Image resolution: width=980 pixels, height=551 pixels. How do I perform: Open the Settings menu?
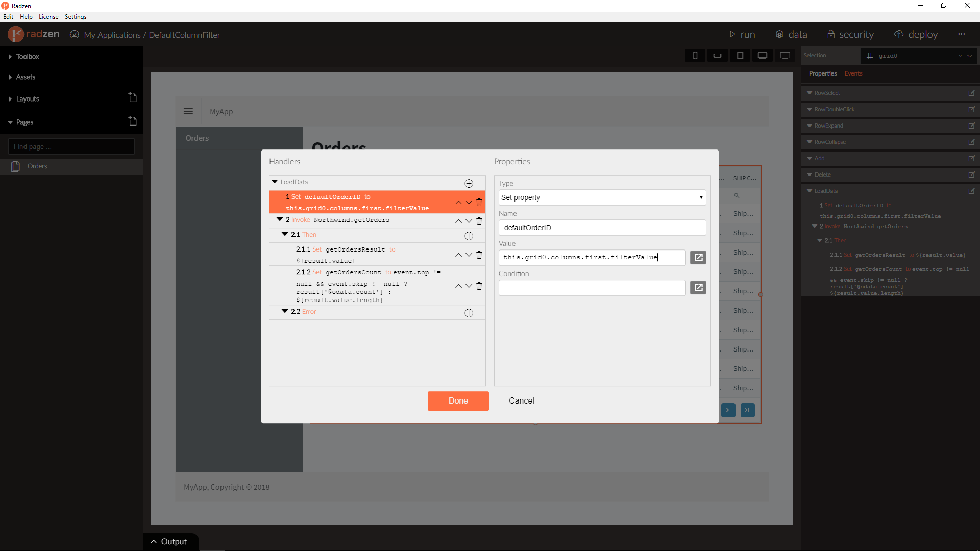coord(76,17)
